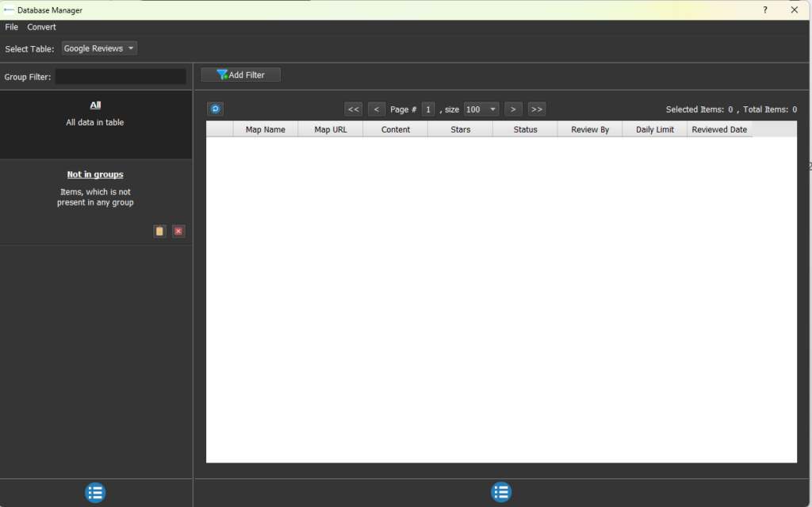This screenshot has height=507, width=812.
Task: Jump to last page with >> button
Action: tap(537, 109)
